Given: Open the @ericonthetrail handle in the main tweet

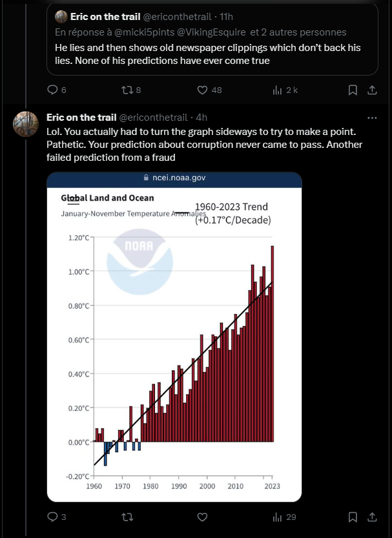Looking at the screenshot, I should click(153, 118).
